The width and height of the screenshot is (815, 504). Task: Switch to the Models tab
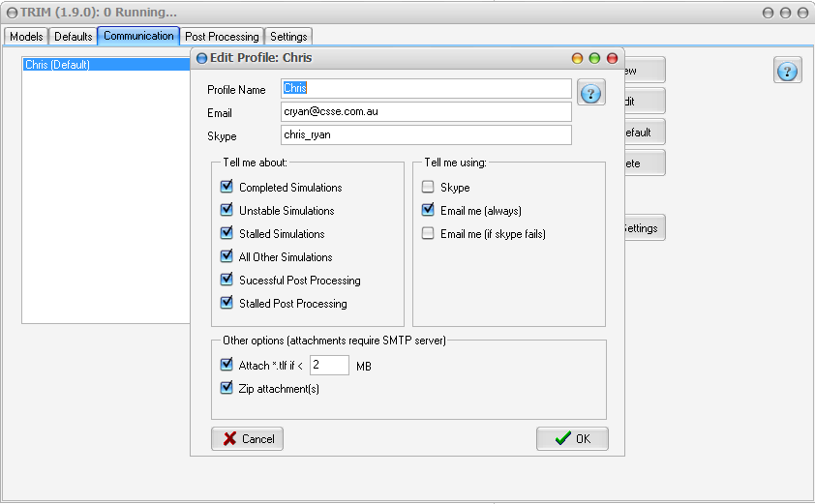coord(26,36)
